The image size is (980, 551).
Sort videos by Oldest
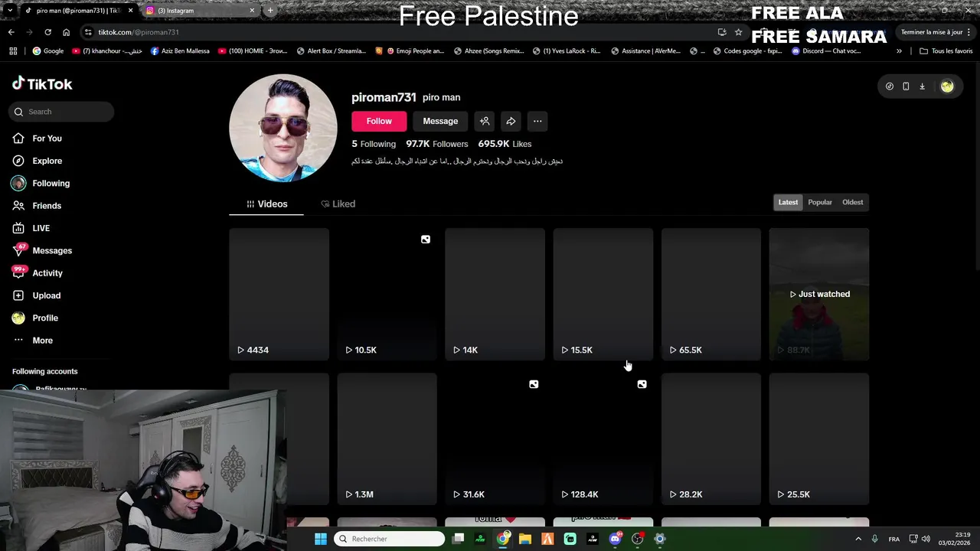(x=852, y=202)
